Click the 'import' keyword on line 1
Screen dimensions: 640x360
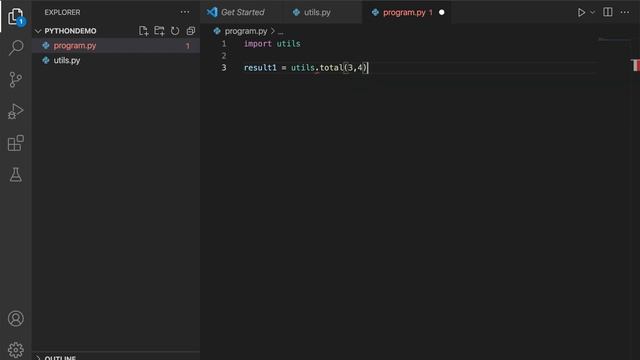(258, 44)
